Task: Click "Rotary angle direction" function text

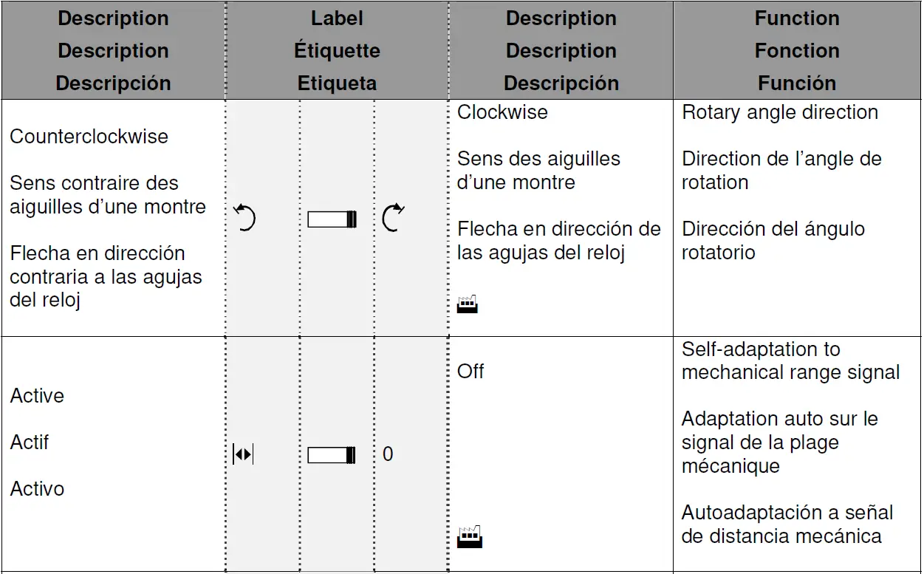Action: [x=779, y=113]
